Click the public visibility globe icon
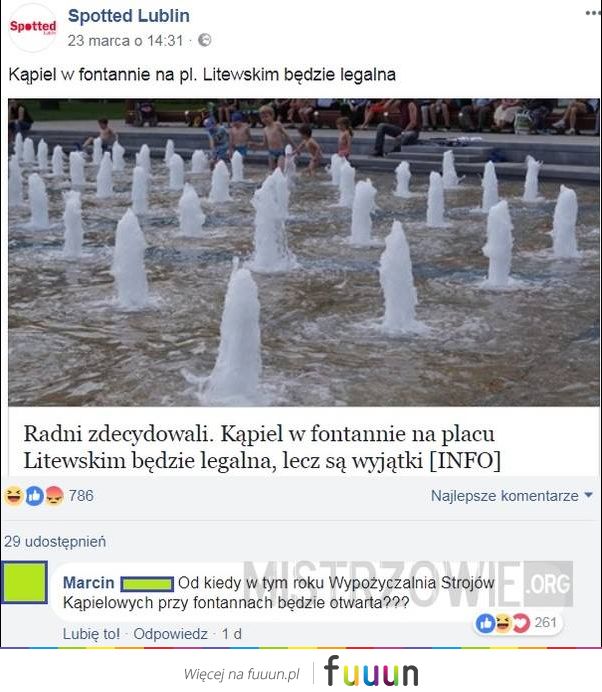The height and width of the screenshot is (692, 602). pos(204,40)
